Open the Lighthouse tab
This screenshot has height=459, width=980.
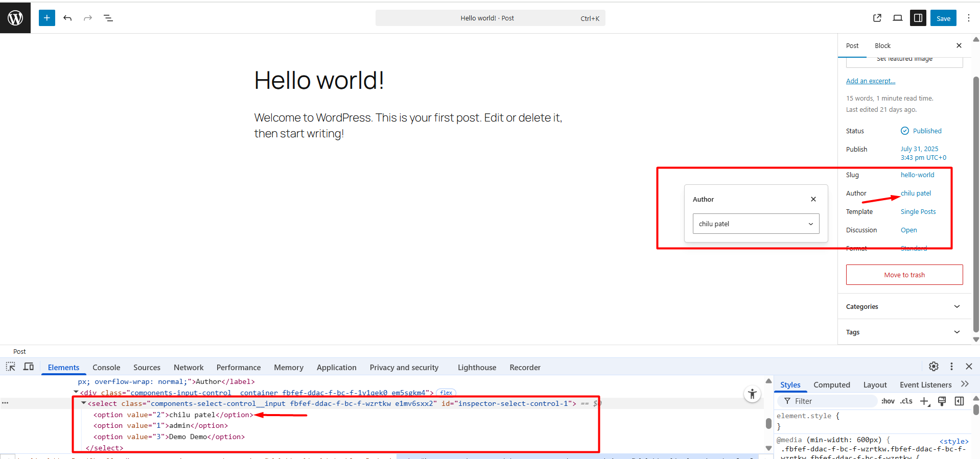coord(477,368)
